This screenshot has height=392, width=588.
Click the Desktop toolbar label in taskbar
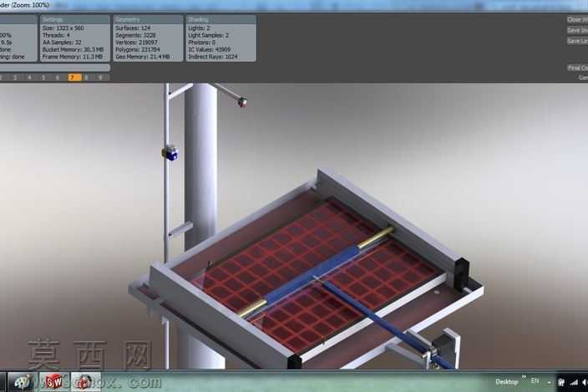pyautogui.click(x=506, y=382)
